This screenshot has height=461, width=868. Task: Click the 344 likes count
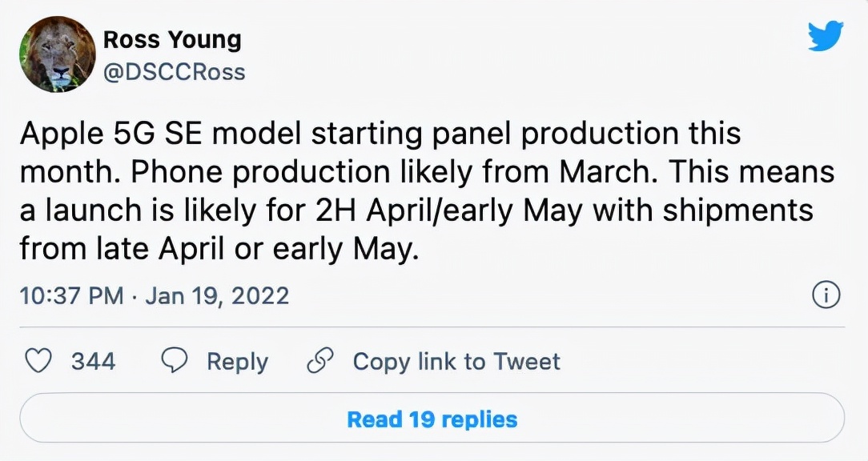tap(93, 362)
